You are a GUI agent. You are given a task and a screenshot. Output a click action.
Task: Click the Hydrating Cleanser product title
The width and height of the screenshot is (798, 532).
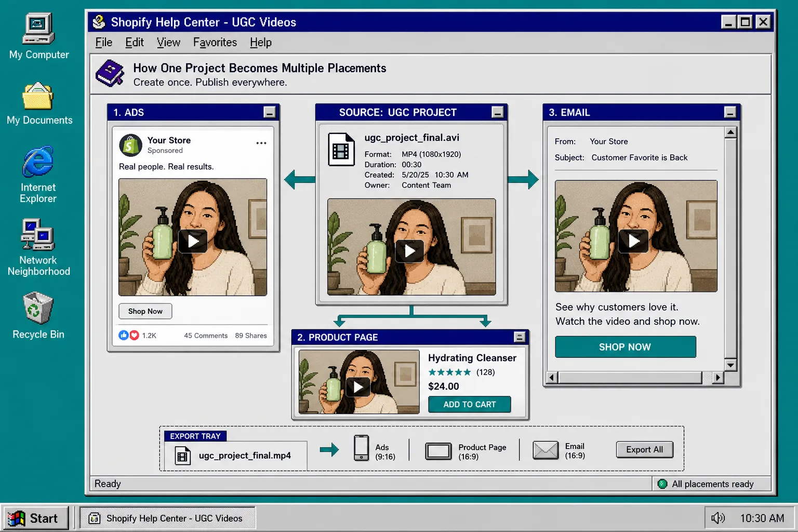point(472,358)
